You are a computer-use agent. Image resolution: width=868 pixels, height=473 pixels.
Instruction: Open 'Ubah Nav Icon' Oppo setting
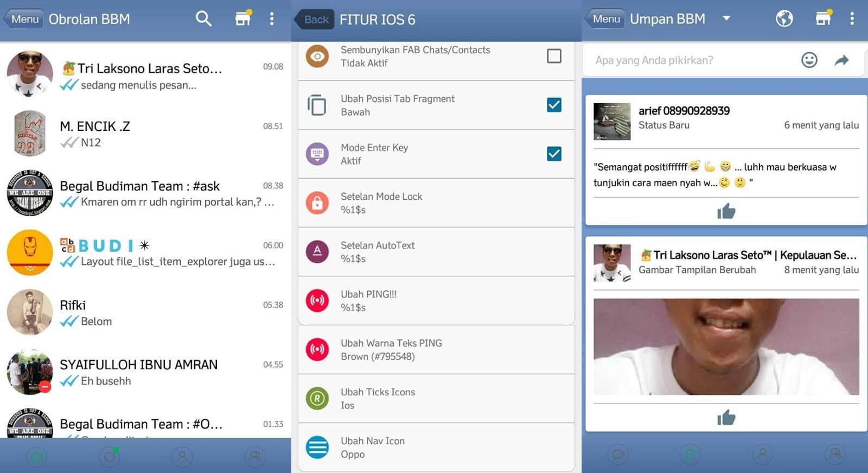click(x=436, y=447)
